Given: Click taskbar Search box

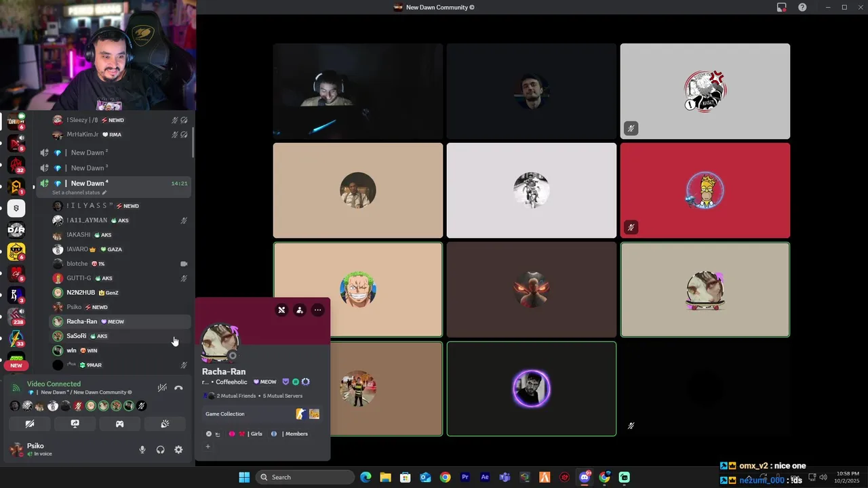Looking at the screenshot, I should (305, 477).
